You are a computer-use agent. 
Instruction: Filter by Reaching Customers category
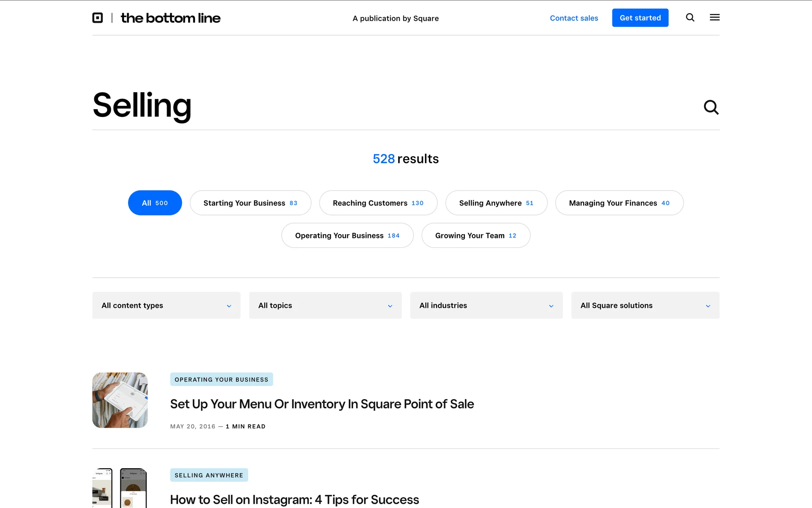tap(378, 203)
